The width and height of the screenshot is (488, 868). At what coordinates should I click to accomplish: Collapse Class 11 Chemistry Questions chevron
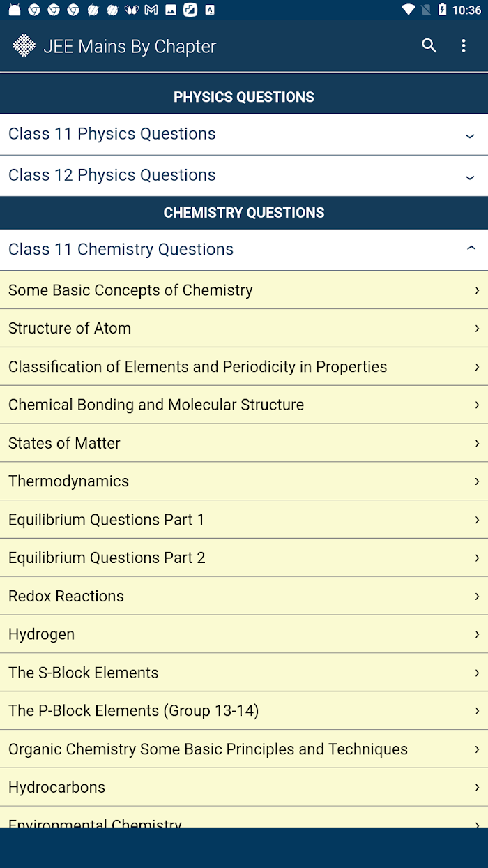(471, 249)
